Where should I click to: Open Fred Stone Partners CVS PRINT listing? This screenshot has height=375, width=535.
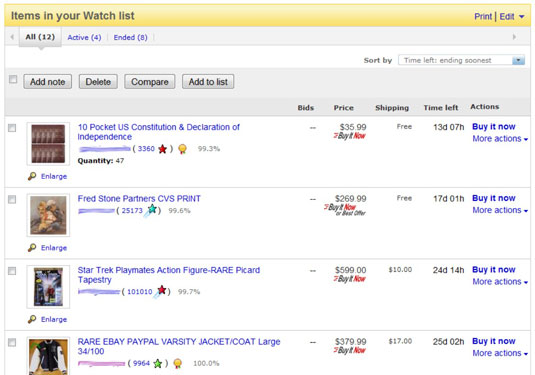139,199
